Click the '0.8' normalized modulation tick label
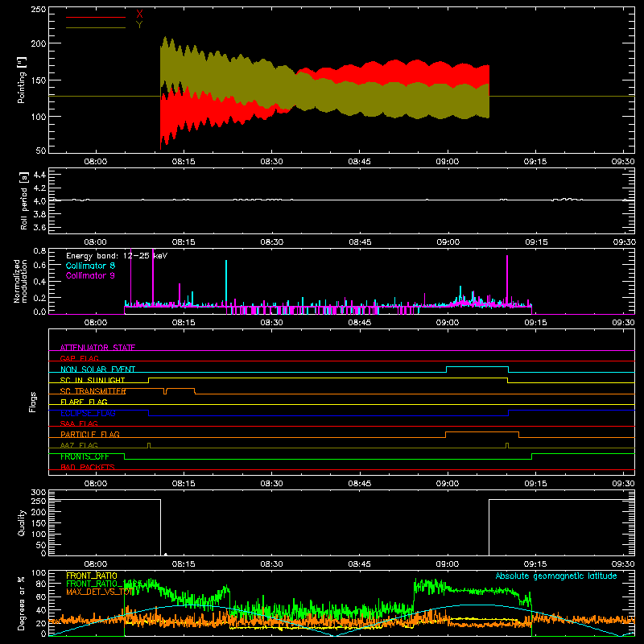This screenshot has height=644, width=644. point(39,250)
